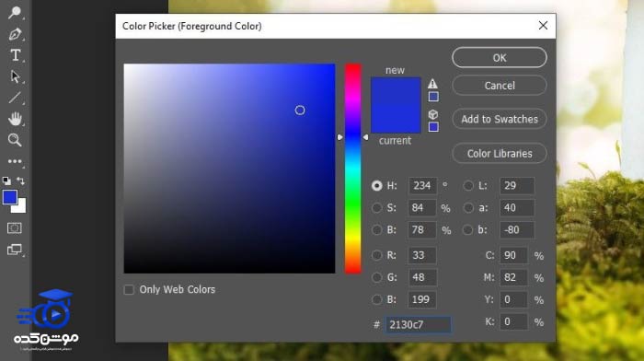Select the Dodge tool in toolbar
The image size is (644, 361).
tap(15, 12)
